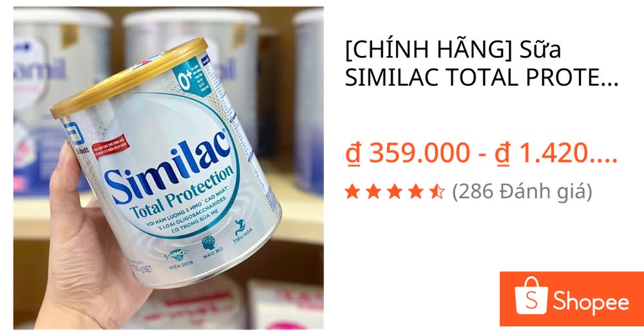
Task: Open the 286 Đánh giá reviews
Action: (522, 191)
